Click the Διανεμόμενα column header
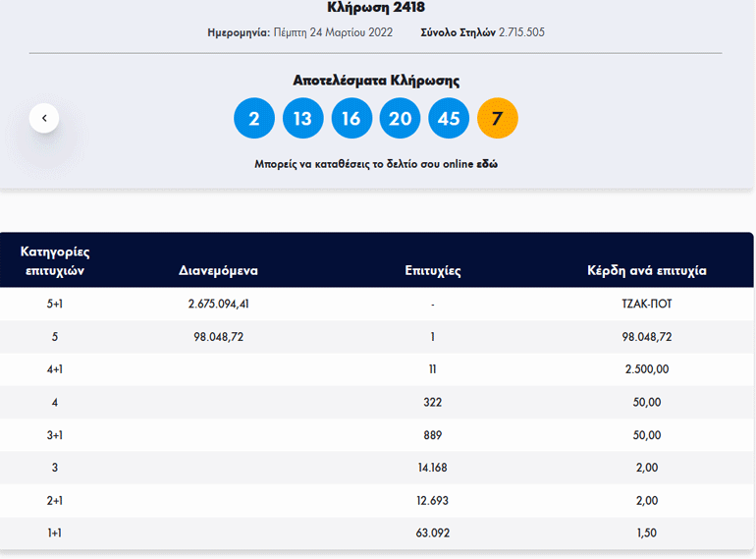756x559 pixels. [x=218, y=270]
